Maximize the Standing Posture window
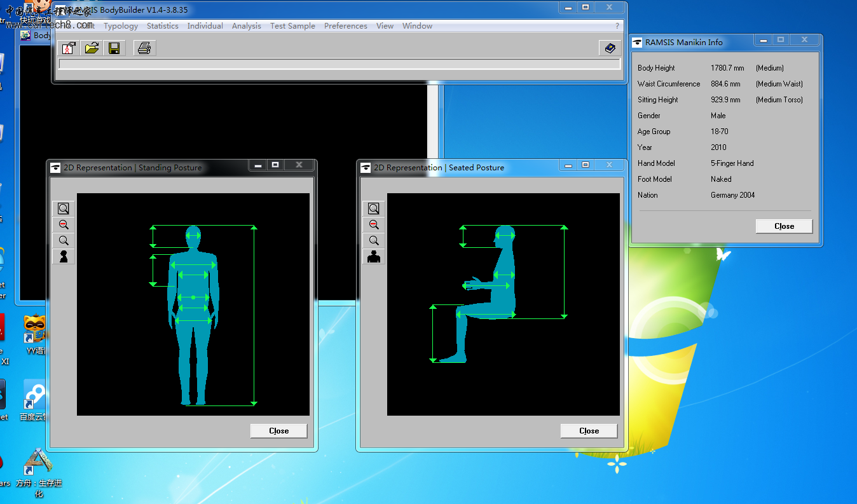The height and width of the screenshot is (504, 857). [x=275, y=165]
